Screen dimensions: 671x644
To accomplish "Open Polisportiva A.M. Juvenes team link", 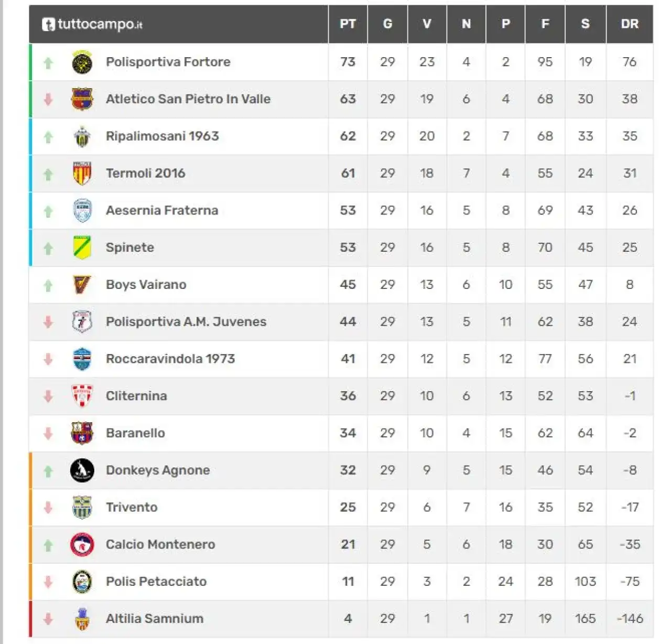I will (x=186, y=321).
